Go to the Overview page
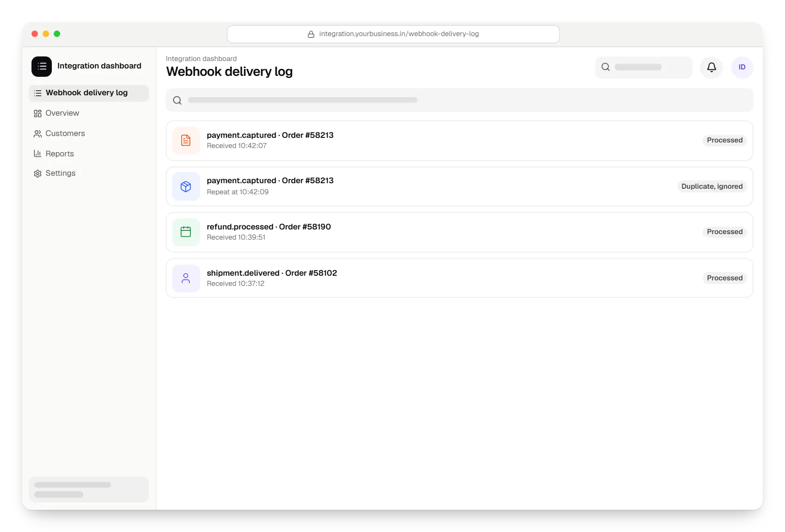 [x=89, y=113]
